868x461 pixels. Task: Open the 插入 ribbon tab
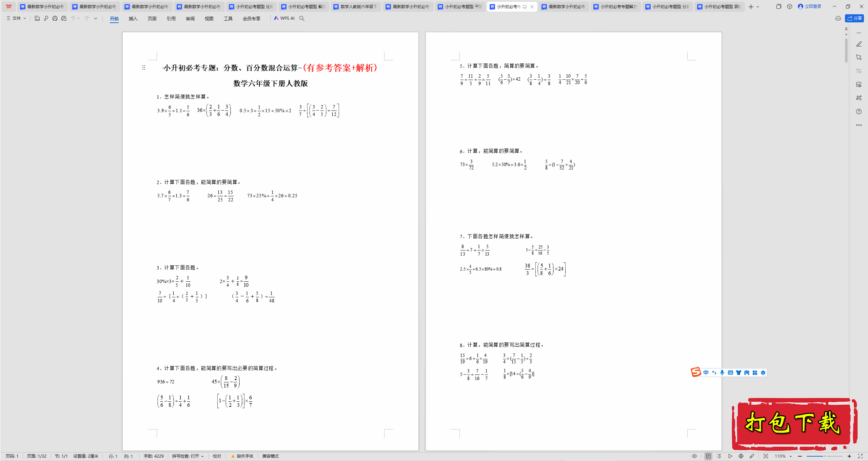click(133, 19)
